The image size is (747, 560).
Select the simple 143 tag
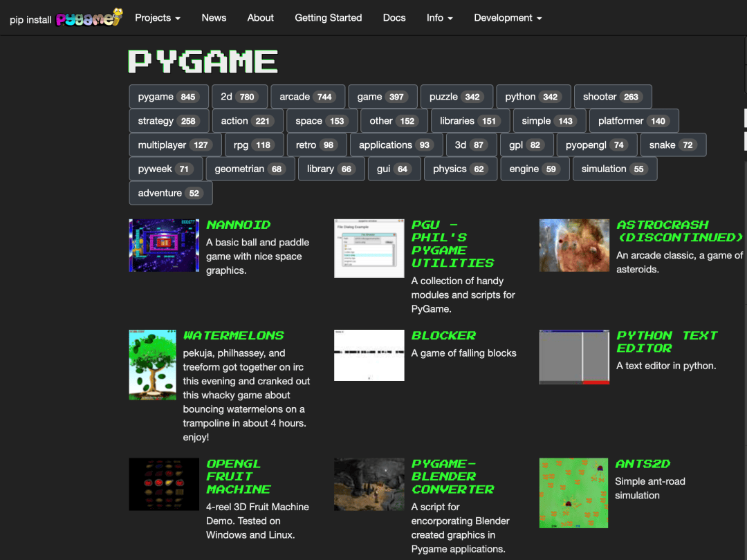click(x=549, y=120)
